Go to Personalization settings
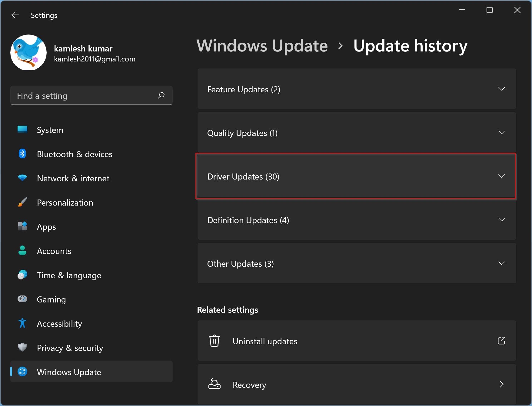Screen dimensions: 532x406 [x=91, y=203]
